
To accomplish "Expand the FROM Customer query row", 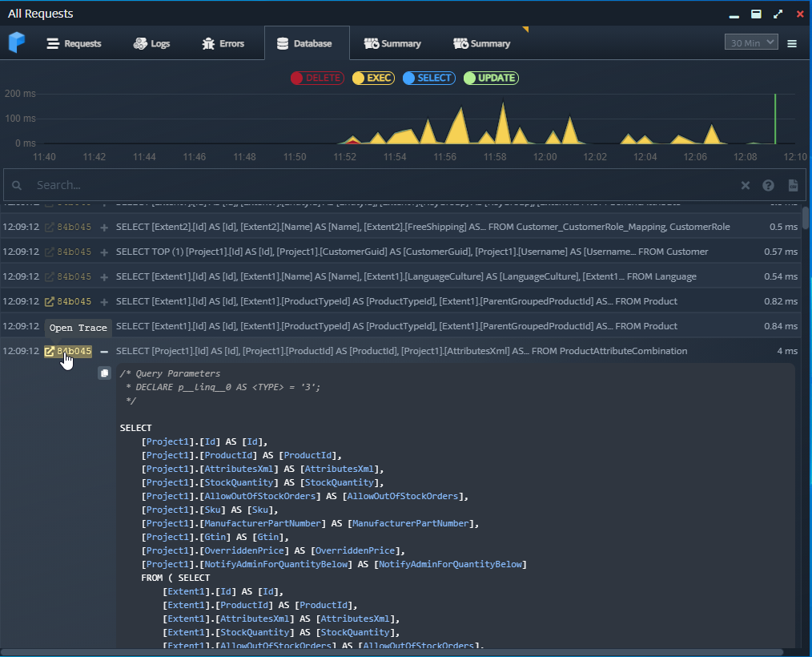I will point(104,252).
